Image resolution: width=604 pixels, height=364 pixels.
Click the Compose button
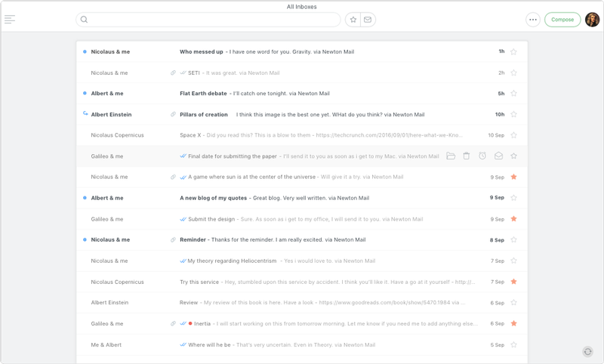(562, 20)
